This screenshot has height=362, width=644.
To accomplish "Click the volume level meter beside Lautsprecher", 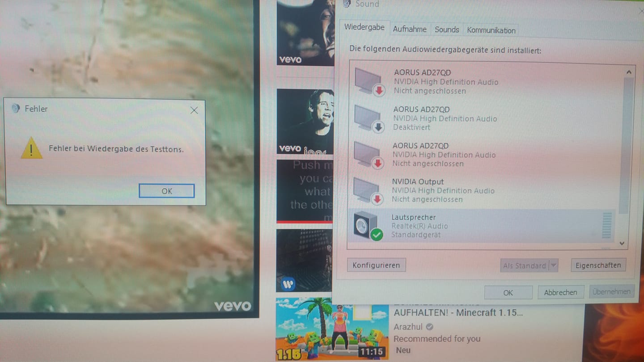I will click(606, 225).
